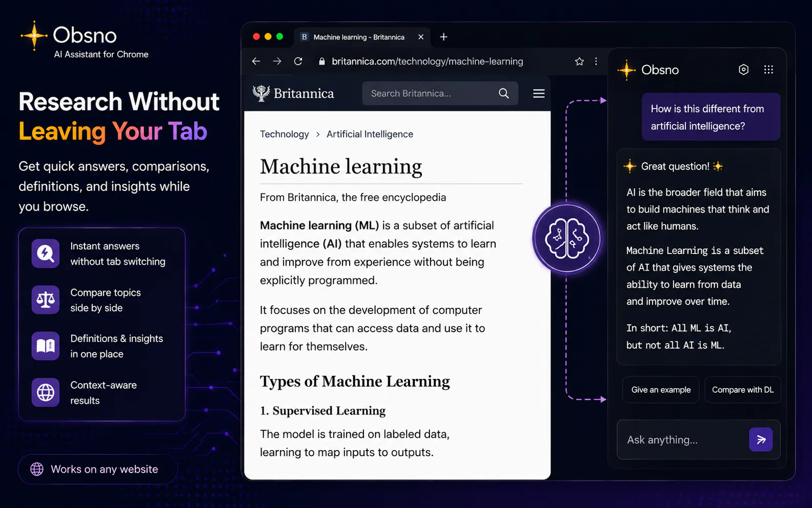Viewport: 812px width, 508px height.
Task: Open the Obsno panel grid menu
Action: click(768, 70)
